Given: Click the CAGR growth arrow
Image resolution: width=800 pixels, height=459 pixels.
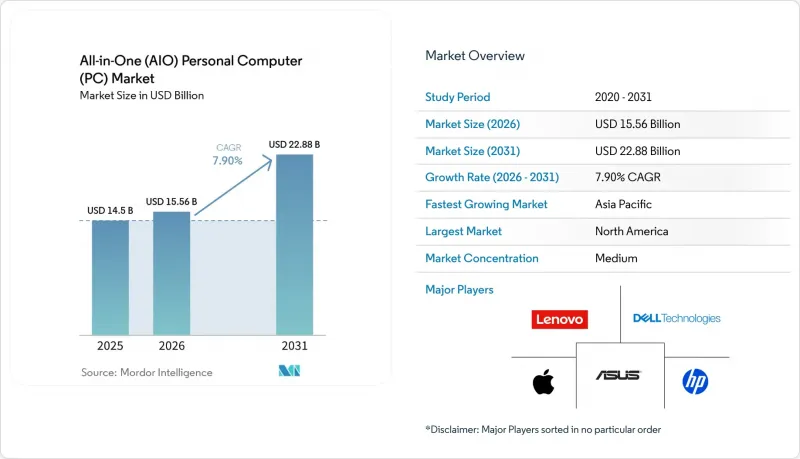Looking at the screenshot, I should pyautogui.click(x=234, y=187).
